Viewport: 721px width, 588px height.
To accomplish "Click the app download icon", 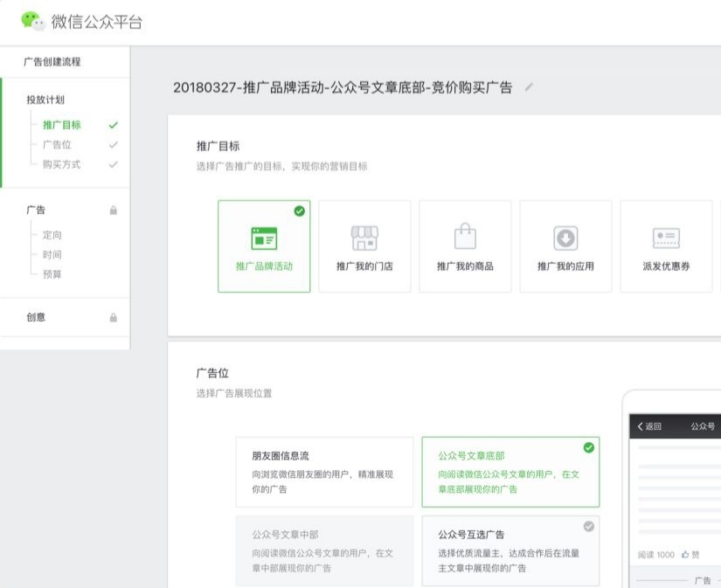I will [565, 239].
